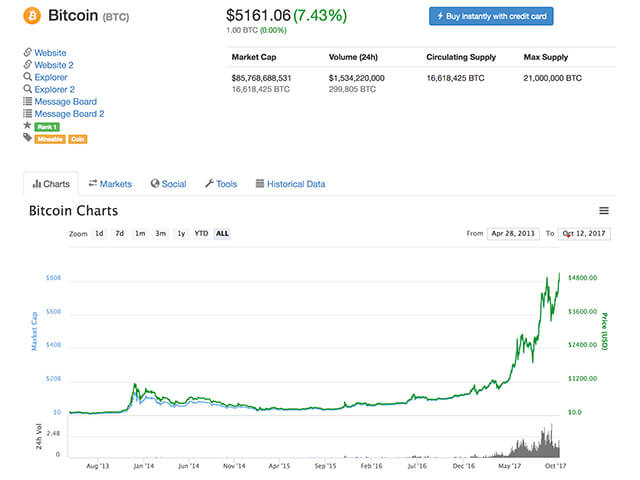Click the link icon beside Website
Viewport: 640px width, 480px height.
click(27, 52)
